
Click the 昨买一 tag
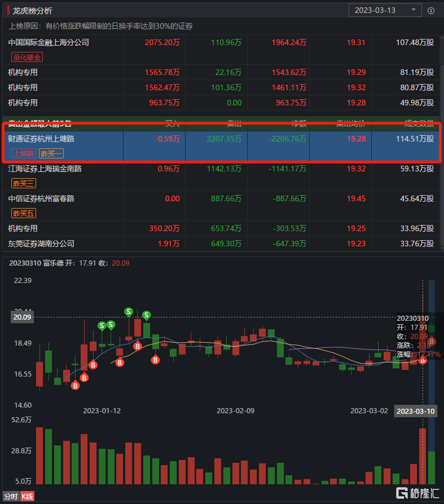51,154
